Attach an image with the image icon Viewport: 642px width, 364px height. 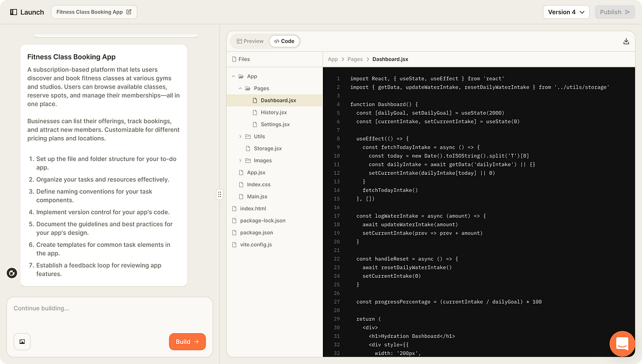pos(22,342)
